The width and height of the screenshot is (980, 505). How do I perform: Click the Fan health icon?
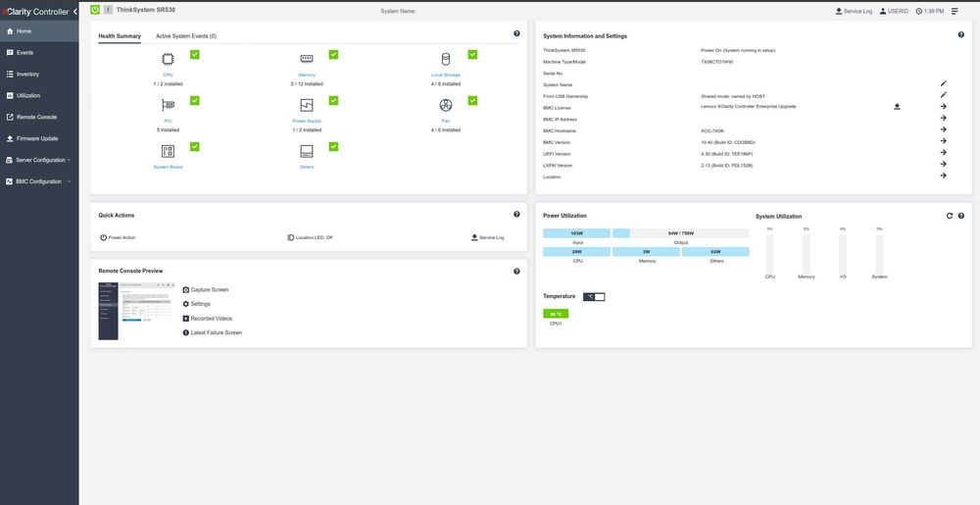coord(446,105)
